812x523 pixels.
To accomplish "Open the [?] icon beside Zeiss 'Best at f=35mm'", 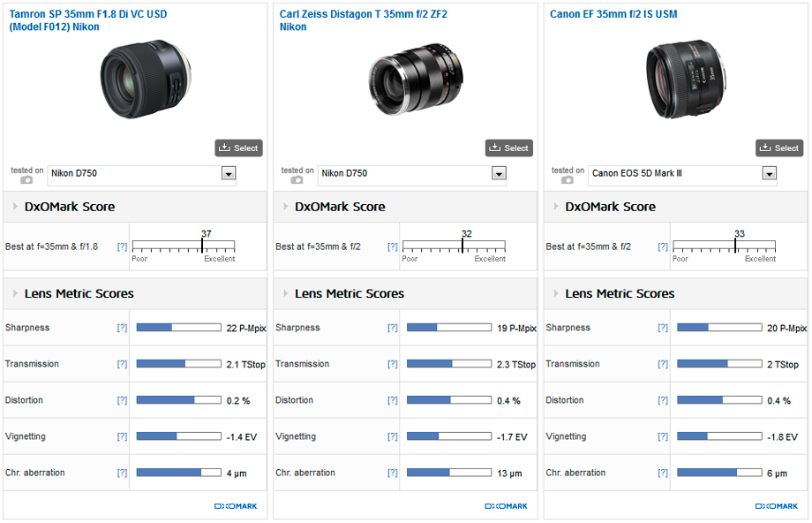I will tap(392, 246).
